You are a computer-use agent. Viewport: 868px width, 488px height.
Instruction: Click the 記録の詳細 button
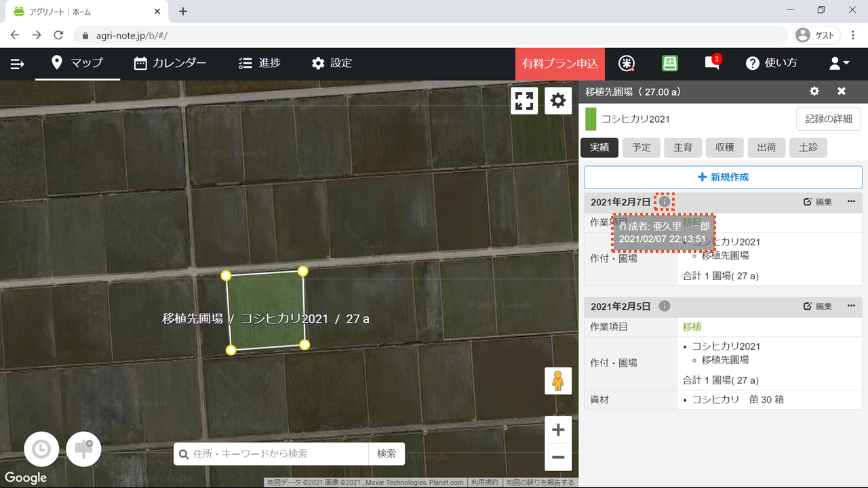(829, 119)
